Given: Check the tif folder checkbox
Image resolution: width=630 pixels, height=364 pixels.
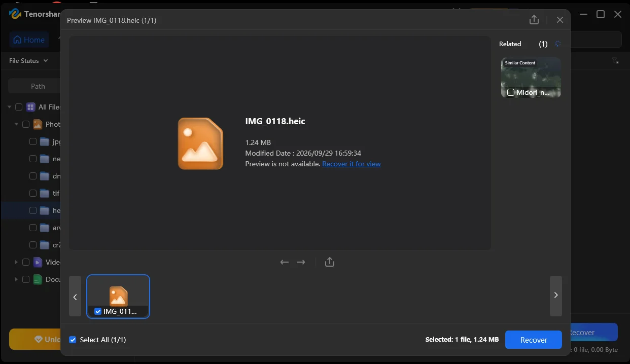Looking at the screenshot, I should [x=33, y=193].
